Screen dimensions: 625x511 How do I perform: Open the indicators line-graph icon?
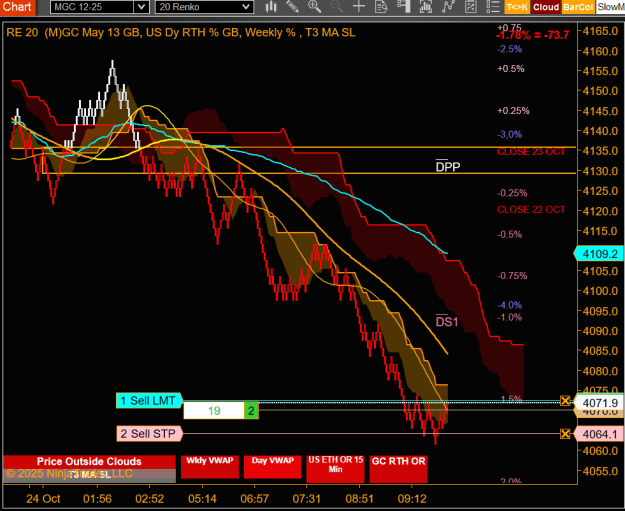pyautogui.click(x=448, y=7)
